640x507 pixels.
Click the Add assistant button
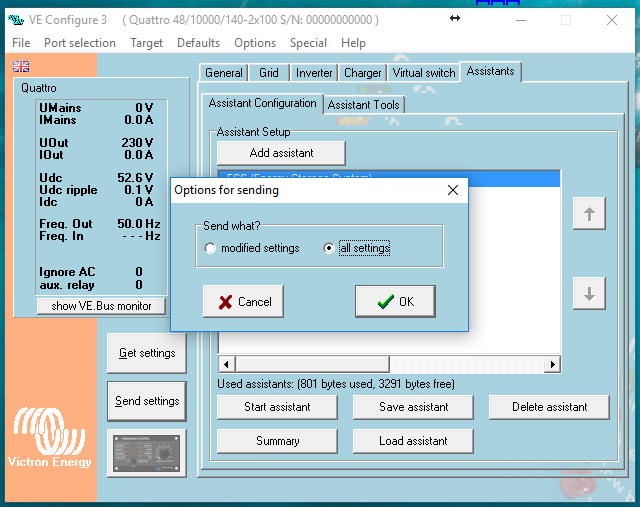coord(281,153)
